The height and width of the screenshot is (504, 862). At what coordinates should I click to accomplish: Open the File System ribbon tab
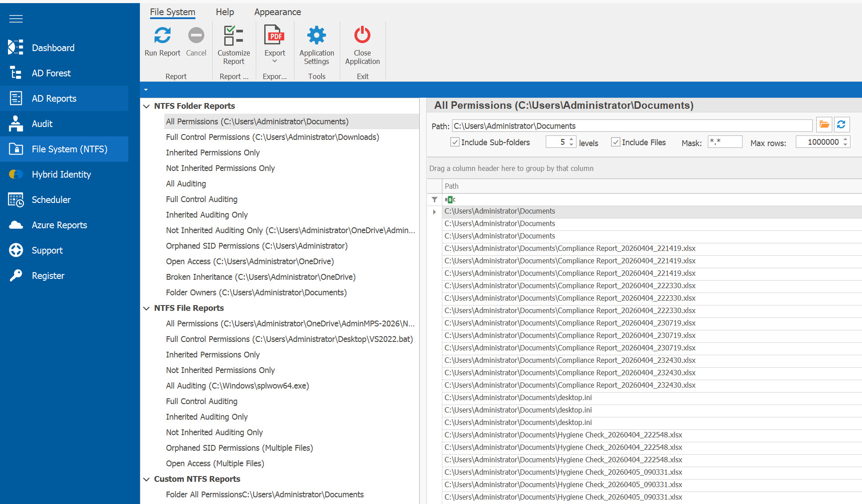172,12
